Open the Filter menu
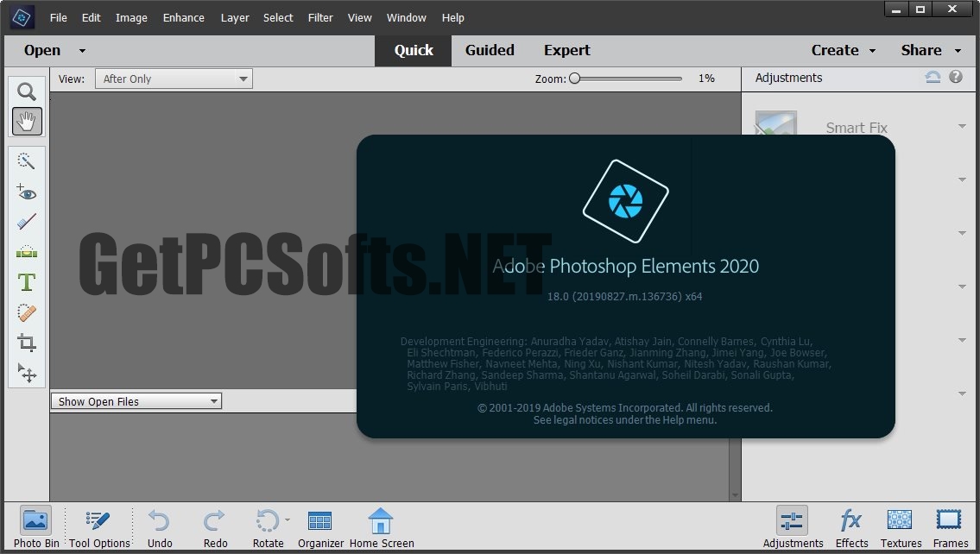This screenshot has height=554, width=980. (320, 17)
